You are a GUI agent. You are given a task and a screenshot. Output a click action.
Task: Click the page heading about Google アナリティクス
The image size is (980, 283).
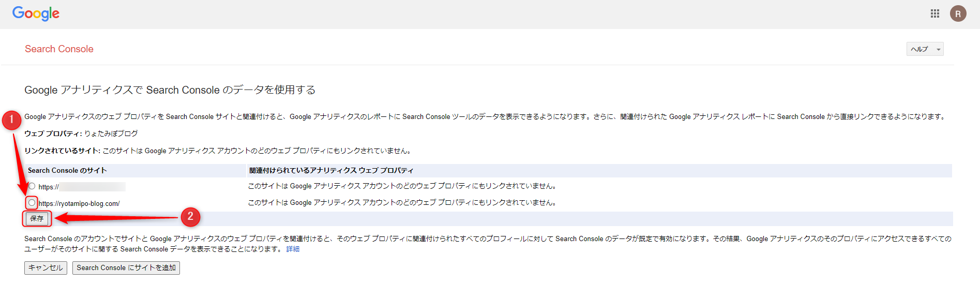click(170, 90)
